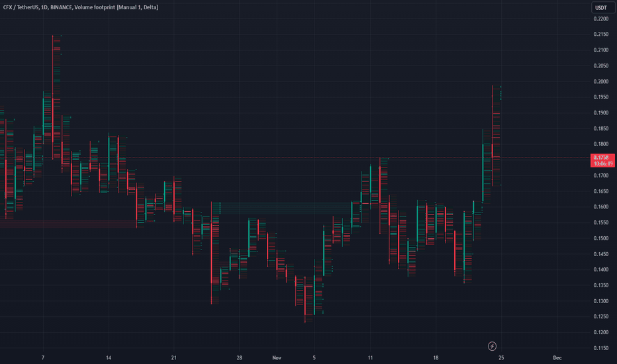The width and height of the screenshot is (617, 364).
Task: Click the '7' date axis label
Action: click(x=43, y=357)
